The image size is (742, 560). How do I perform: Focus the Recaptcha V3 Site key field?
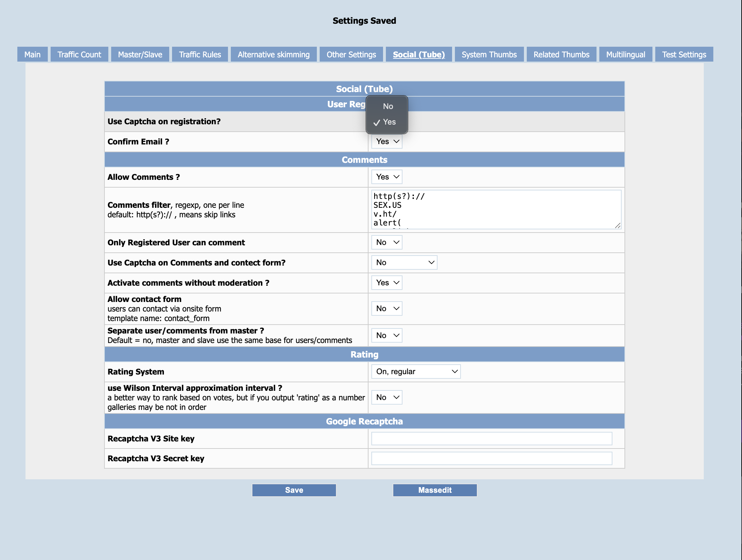pos(492,439)
